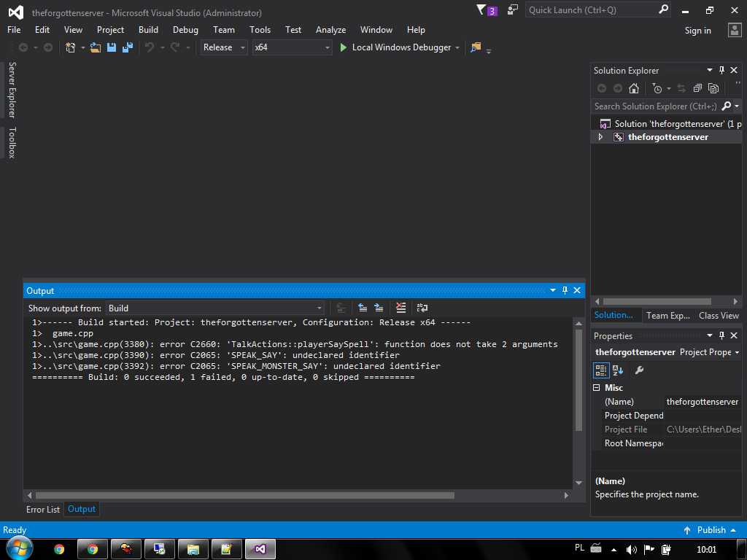Click the Save All icon
747x560 pixels.
127,47
